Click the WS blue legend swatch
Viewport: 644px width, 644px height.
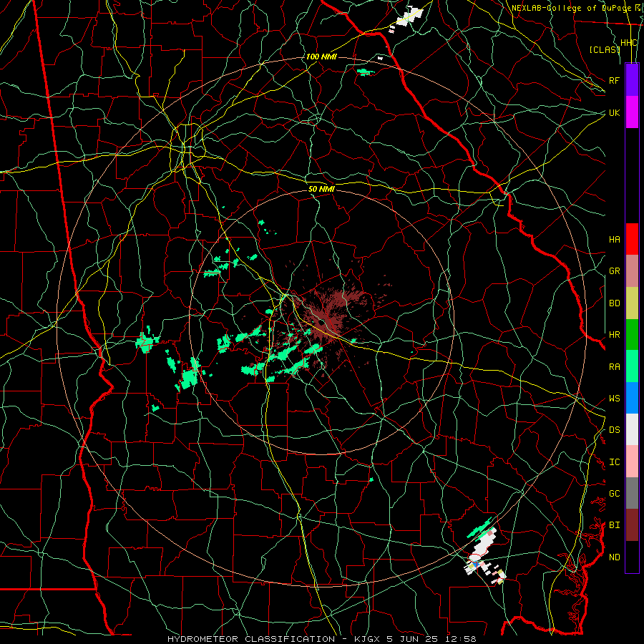coord(632,398)
